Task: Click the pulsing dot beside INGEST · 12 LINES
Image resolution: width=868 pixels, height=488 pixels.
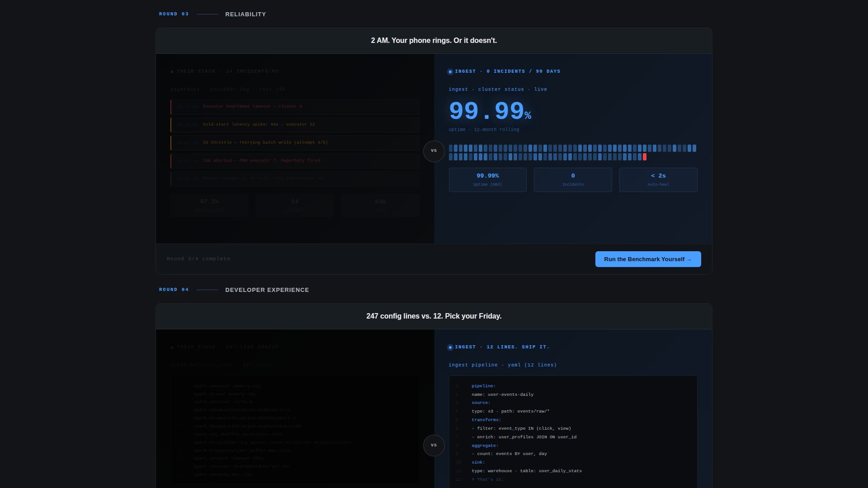Action: [x=450, y=347]
